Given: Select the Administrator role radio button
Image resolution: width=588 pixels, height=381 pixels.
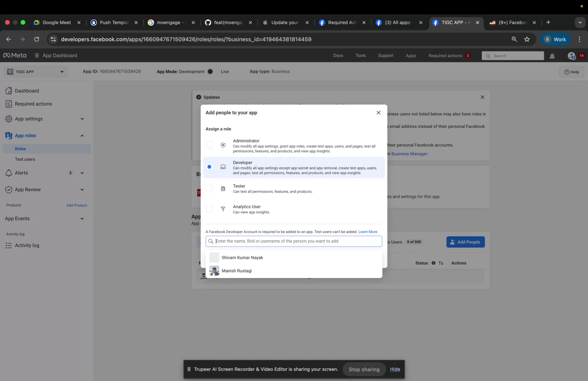Looking at the screenshot, I should point(209,145).
